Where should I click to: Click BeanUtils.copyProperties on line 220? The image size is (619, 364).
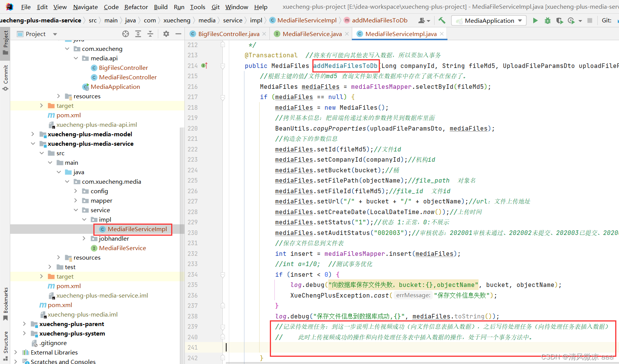tap(320, 128)
